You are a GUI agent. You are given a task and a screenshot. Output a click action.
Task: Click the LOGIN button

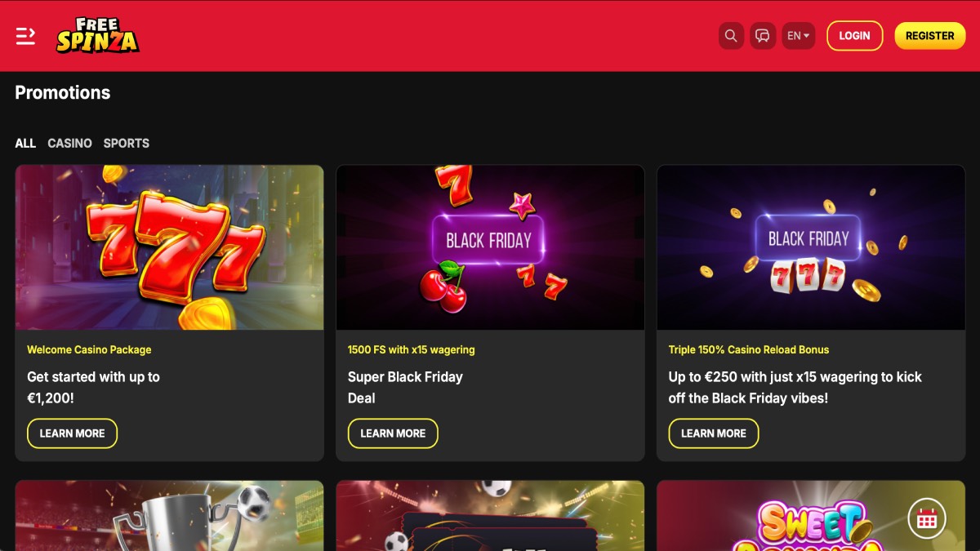click(x=854, y=36)
